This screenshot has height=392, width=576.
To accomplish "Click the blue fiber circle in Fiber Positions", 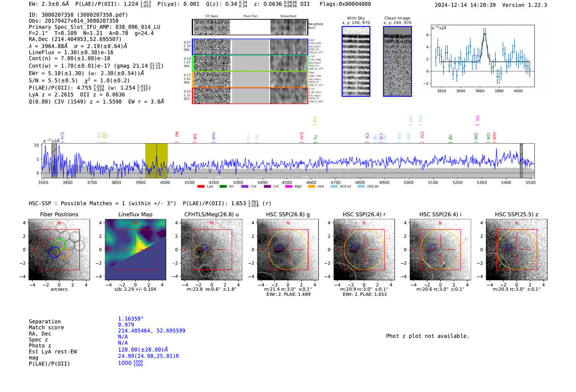I will click(x=54, y=253).
